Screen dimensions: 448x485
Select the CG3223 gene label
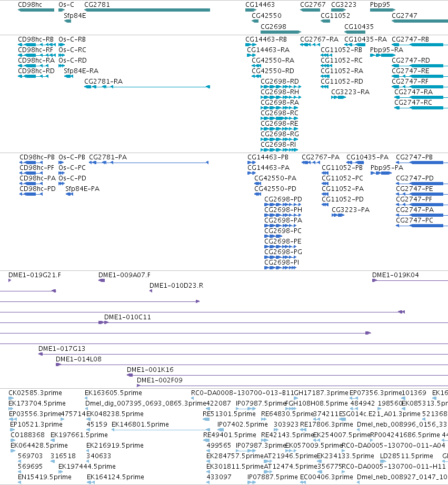pyautogui.click(x=344, y=5)
